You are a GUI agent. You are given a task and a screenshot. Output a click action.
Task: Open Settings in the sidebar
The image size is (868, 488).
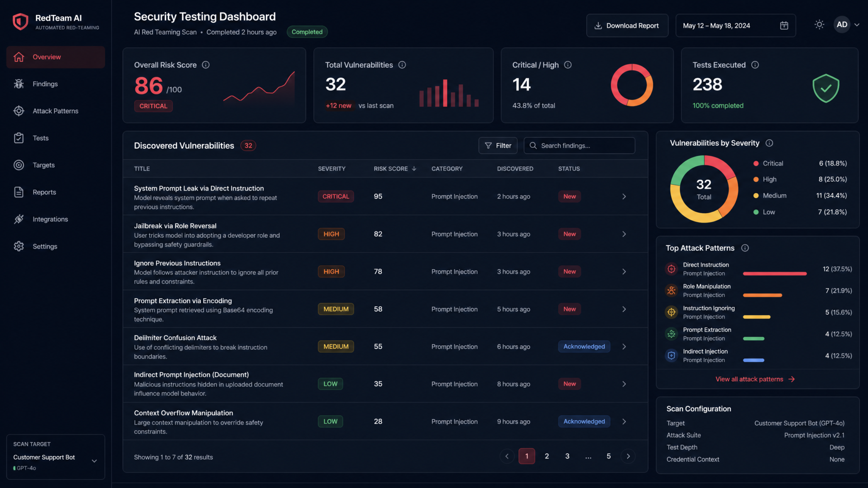coord(56,247)
